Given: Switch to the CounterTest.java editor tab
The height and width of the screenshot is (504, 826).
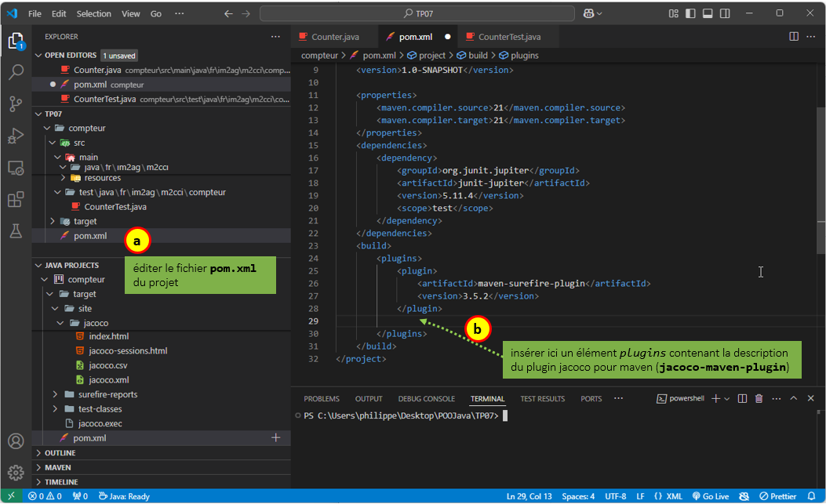Looking at the screenshot, I should 508,37.
